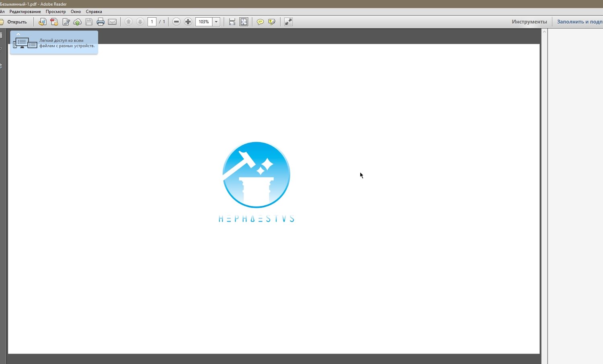Open the Инструменты panel

[x=529, y=22]
